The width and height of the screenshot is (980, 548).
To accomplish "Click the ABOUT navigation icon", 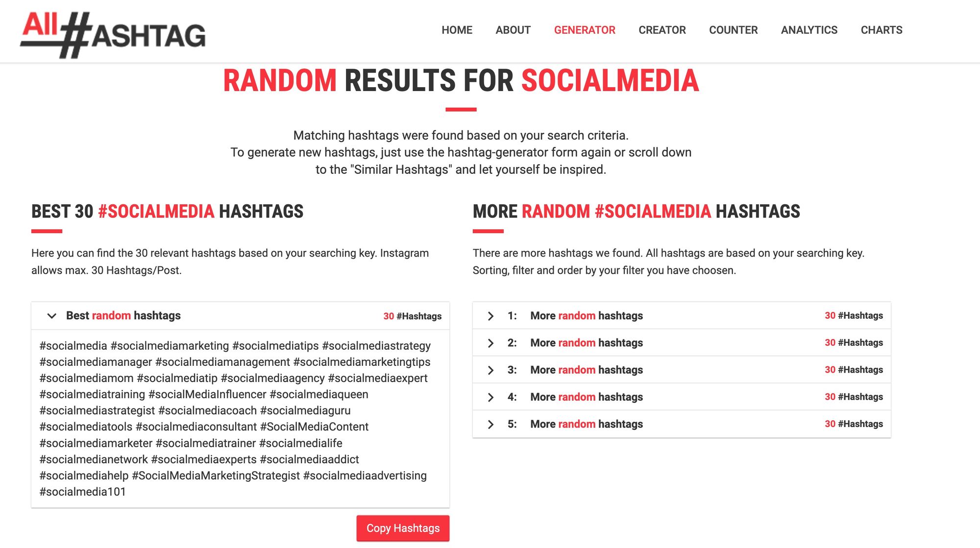I will (513, 29).
